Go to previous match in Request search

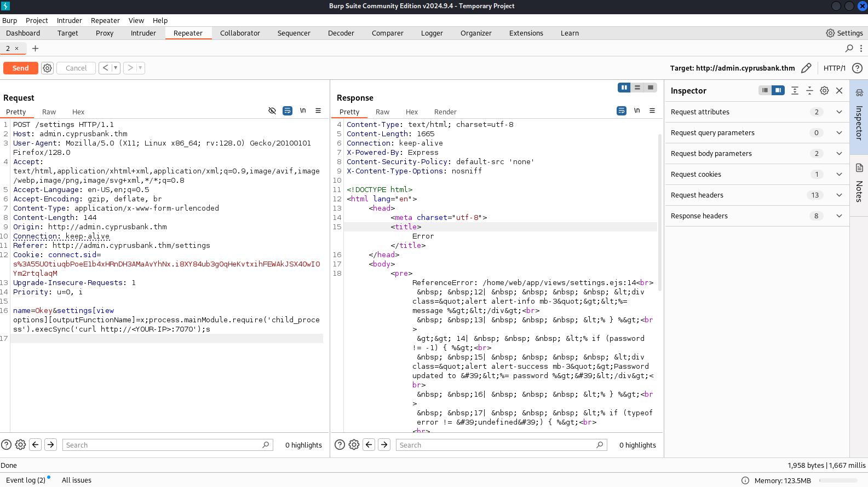coord(36,445)
